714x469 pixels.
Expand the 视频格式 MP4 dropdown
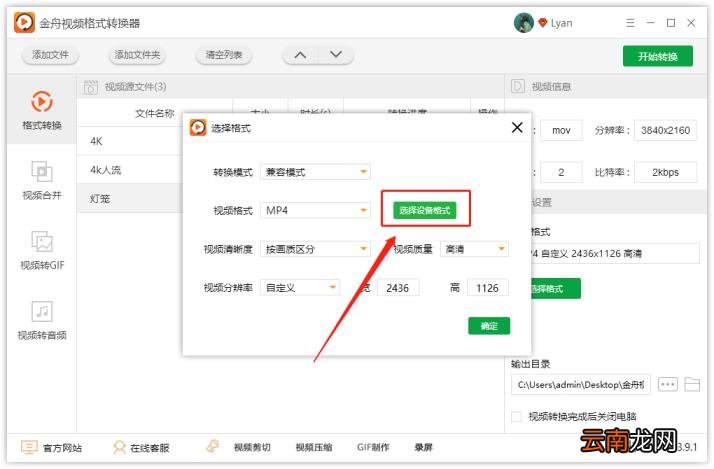[363, 210]
